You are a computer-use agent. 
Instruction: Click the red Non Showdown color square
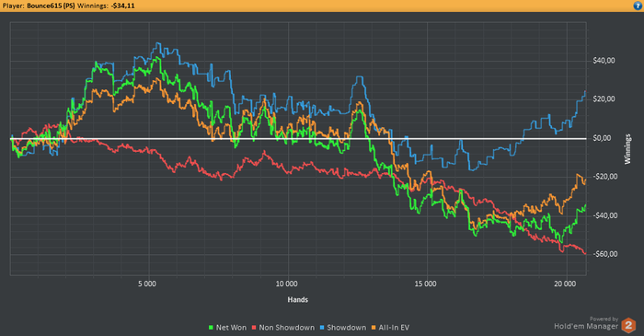[254, 328]
